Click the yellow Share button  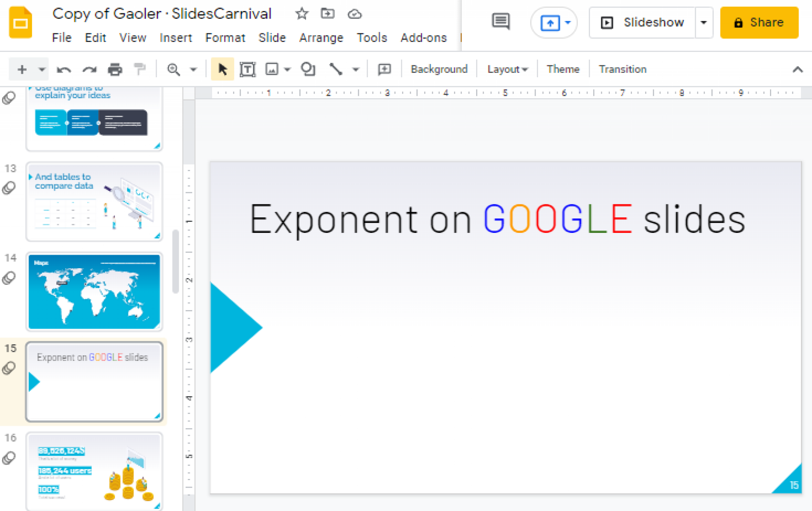tap(759, 23)
